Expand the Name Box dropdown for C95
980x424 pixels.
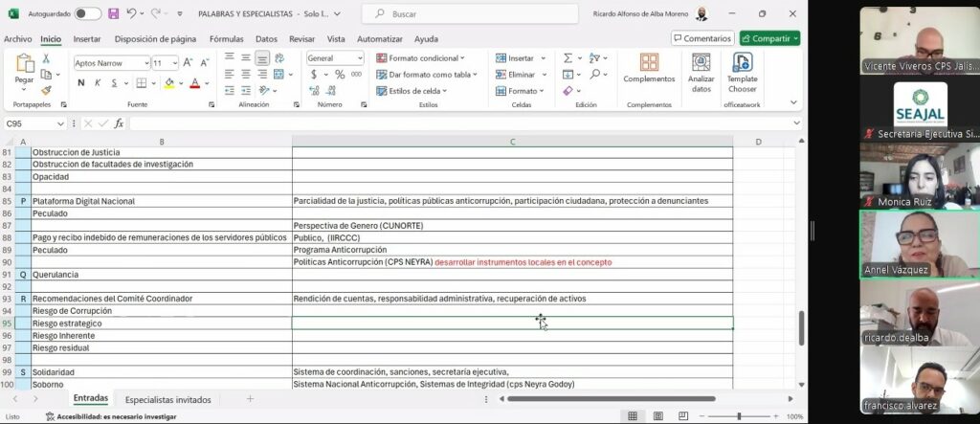(x=60, y=123)
